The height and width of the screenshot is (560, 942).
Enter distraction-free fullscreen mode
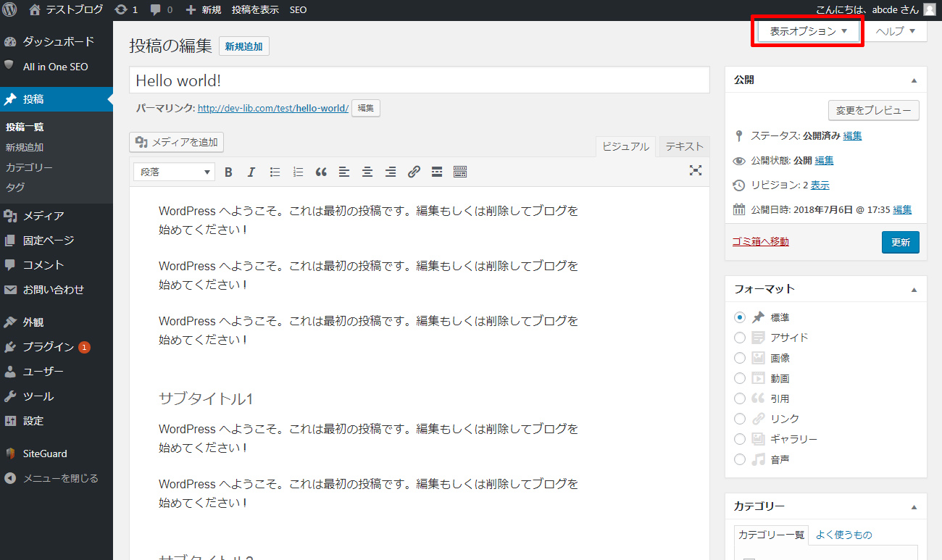click(x=696, y=170)
